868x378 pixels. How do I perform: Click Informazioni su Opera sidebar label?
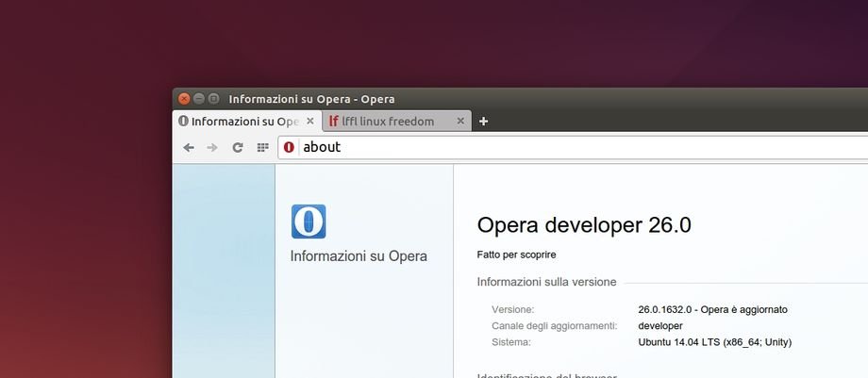point(359,256)
